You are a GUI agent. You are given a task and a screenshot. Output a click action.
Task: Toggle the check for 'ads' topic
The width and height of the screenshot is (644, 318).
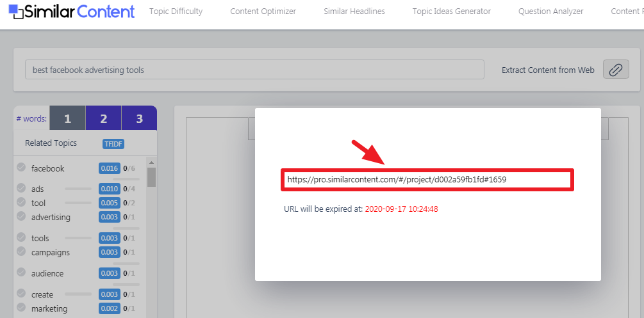coord(21,188)
